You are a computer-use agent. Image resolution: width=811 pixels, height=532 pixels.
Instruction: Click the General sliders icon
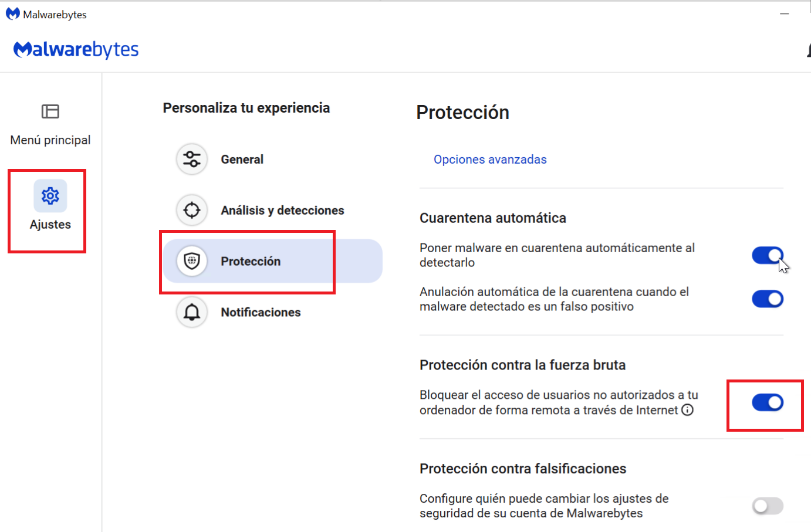[x=192, y=159]
